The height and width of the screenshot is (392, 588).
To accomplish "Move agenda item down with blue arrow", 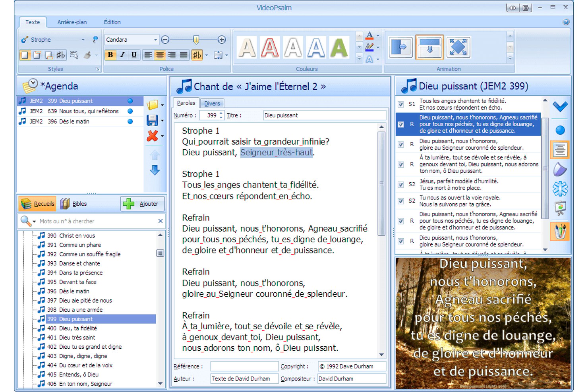I will click(155, 170).
